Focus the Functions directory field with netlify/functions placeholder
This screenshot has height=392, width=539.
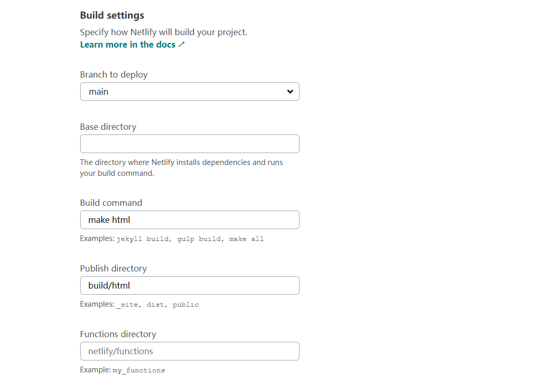(189, 351)
